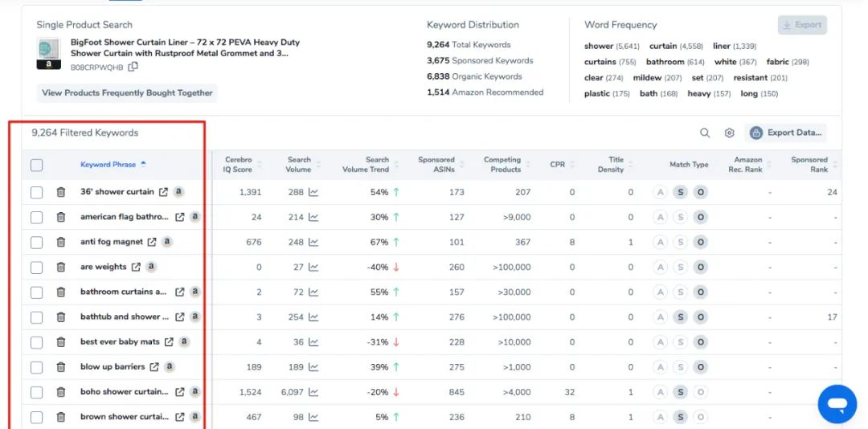
Task: Click Amazon badge next to 'are weights'
Action: [151, 267]
